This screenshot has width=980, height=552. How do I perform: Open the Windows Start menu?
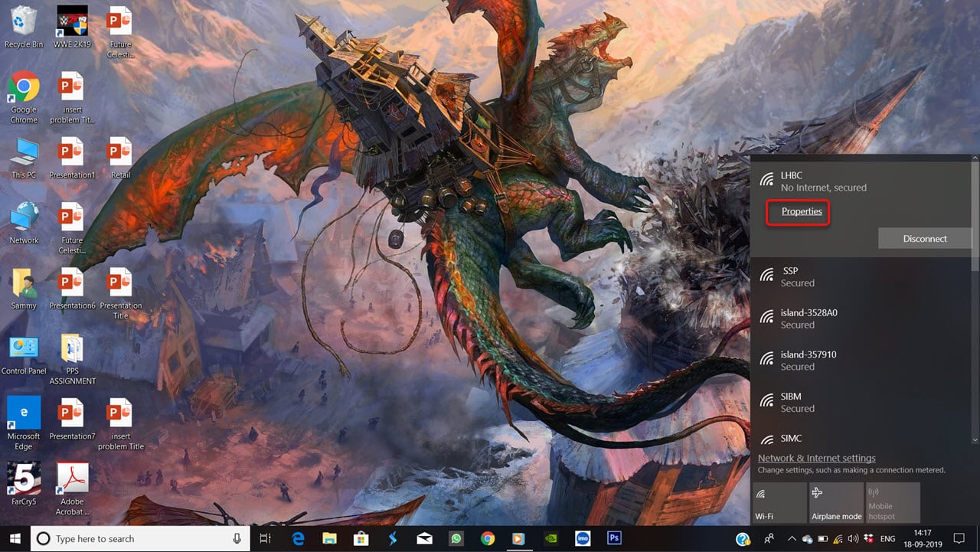pos(15,538)
